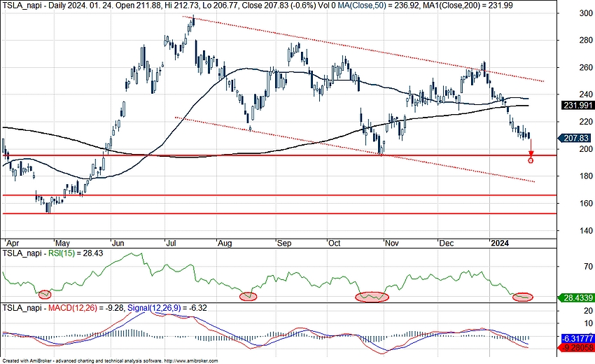Click the 231.991 price label on the axis
This screenshot has height=364, width=595.
pos(578,105)
